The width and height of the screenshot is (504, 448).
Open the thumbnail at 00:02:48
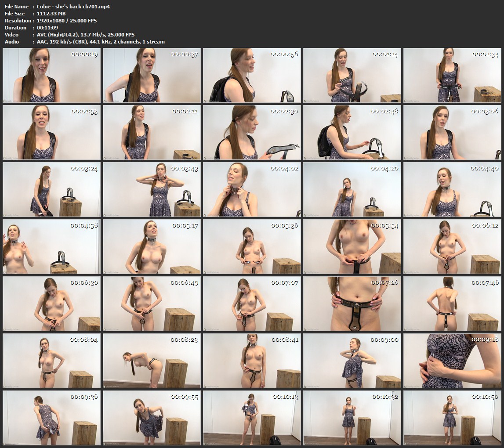tap(352, 132)
